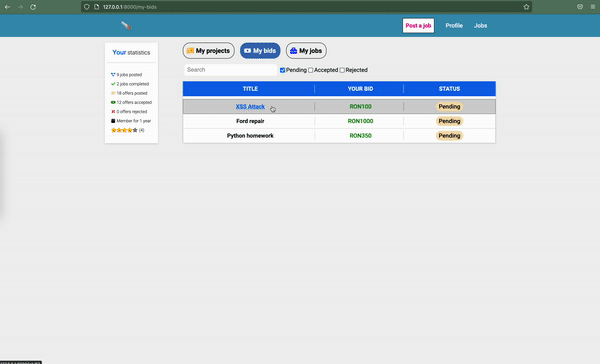Uncheck the Pending filter checkbox
This screenshot has width=600, height=364.
[x=282, y=70]
